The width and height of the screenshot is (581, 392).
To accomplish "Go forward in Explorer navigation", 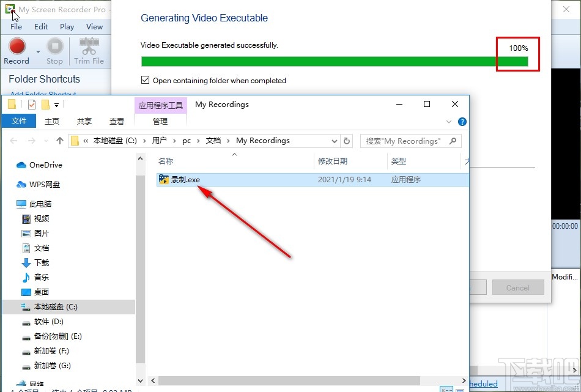I will pyautogui.click(x=31, y=141).
